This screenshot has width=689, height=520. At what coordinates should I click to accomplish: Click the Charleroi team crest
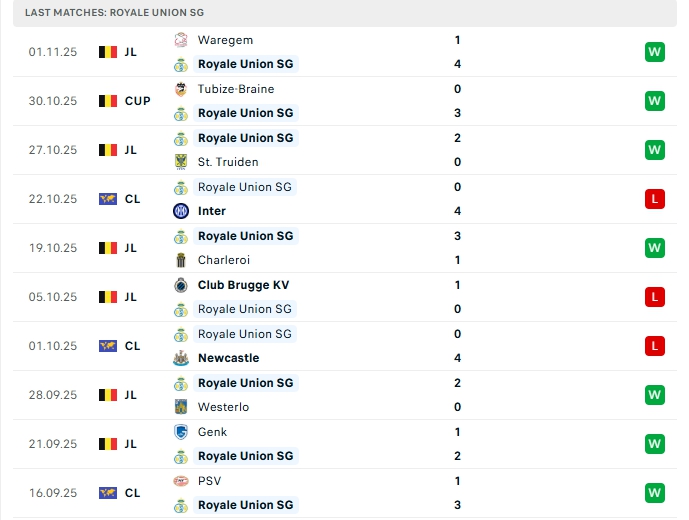pos(181,260)
